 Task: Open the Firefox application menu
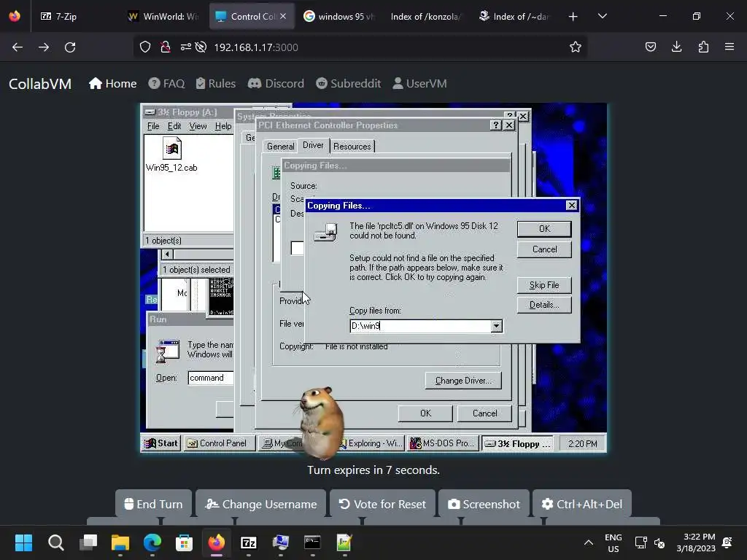pos(729,47)
